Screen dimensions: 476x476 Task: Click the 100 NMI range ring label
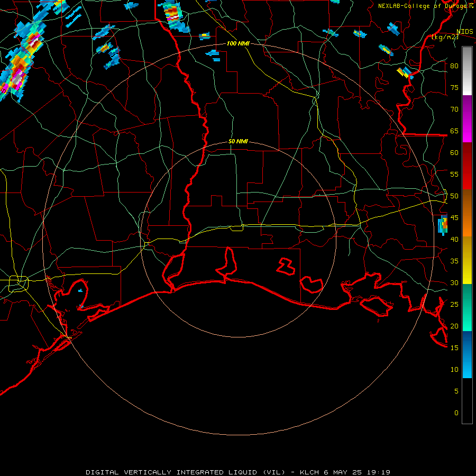pyautogui.click(x=238, y=43)
